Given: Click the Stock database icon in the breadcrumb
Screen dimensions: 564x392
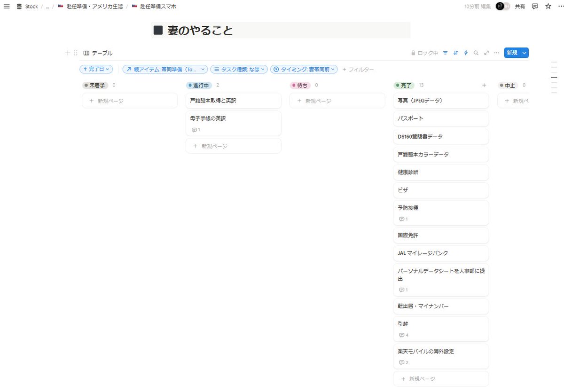Looking at the screenshot, I should click(19, 7).
